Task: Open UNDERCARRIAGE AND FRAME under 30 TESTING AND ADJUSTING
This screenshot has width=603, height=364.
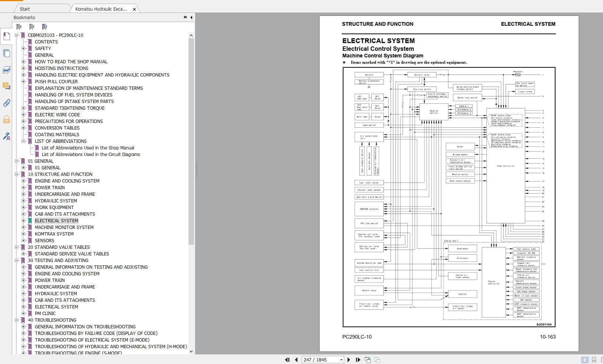Action: point(65,287)
